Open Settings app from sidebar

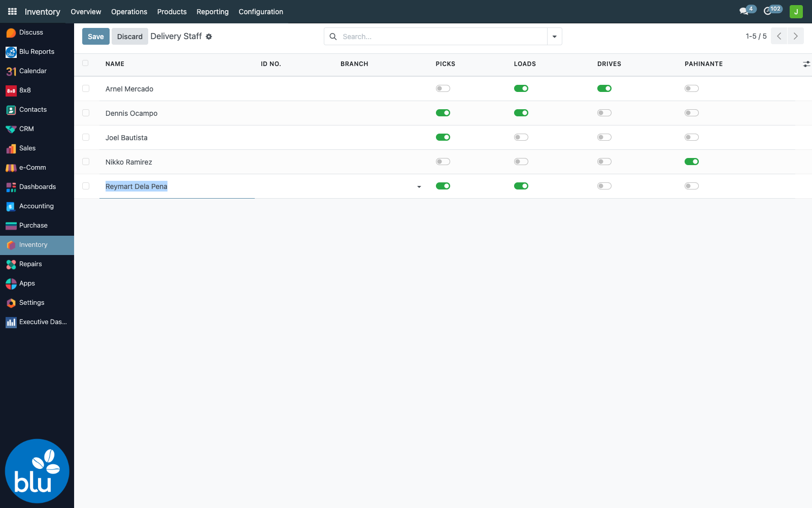[37, 303]
